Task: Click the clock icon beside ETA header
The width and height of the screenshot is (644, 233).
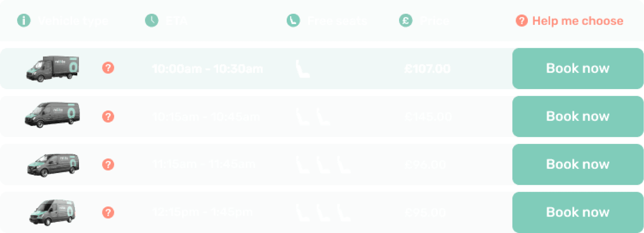Action: 152,21
